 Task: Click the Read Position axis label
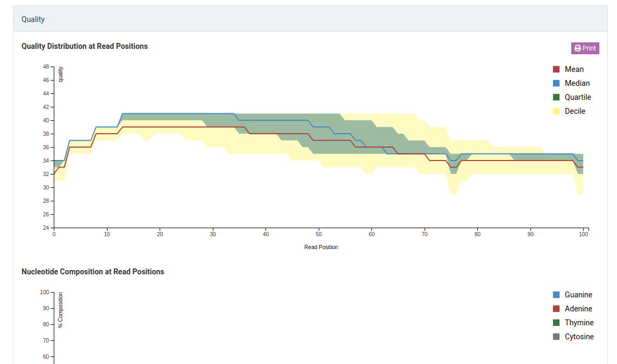[320, 247]
